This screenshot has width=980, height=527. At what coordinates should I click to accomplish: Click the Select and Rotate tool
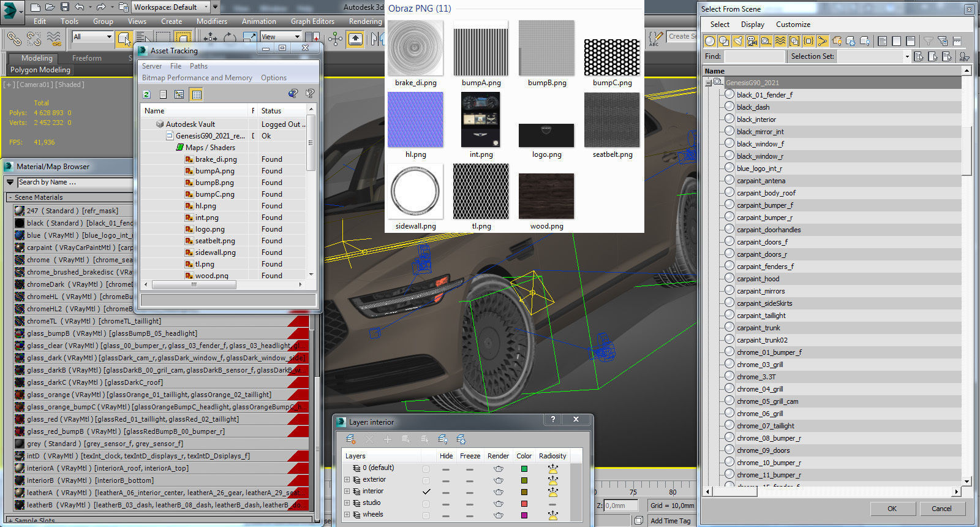pyautogui.click(x=230, y=38)
